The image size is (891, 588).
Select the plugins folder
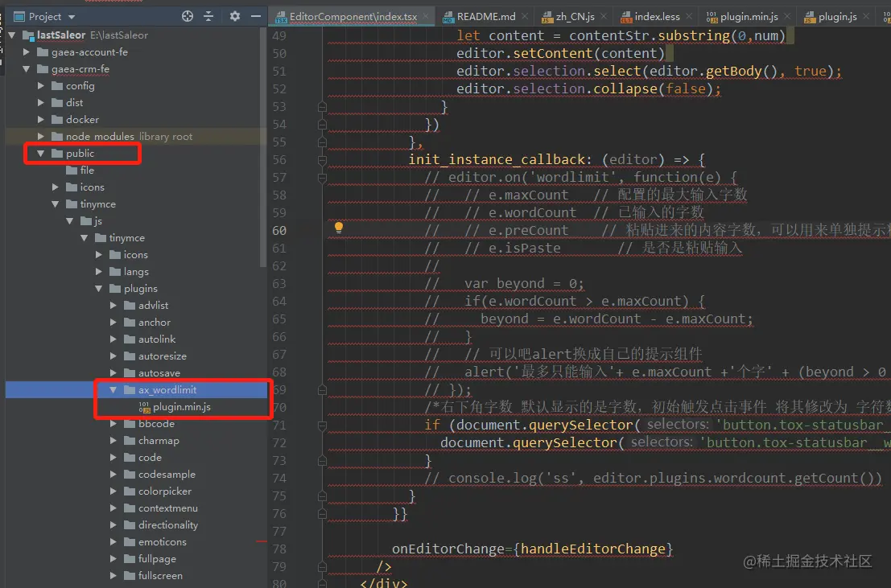click(x=133, y=289)
